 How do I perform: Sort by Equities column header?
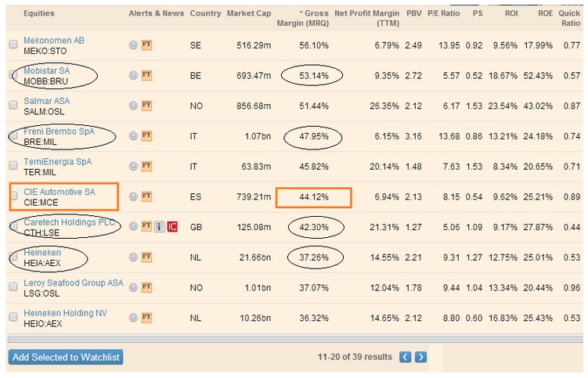(39, 13)
